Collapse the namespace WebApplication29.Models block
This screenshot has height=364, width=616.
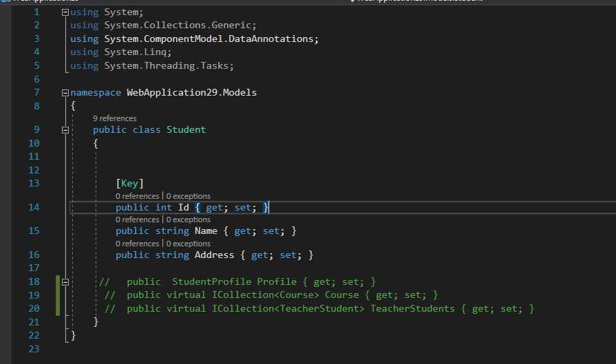pos(65,93)
